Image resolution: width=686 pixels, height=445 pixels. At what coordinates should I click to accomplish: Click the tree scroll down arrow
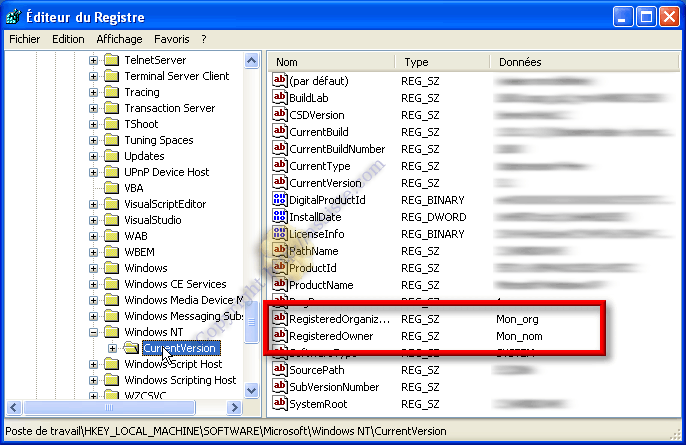point(252,390)
